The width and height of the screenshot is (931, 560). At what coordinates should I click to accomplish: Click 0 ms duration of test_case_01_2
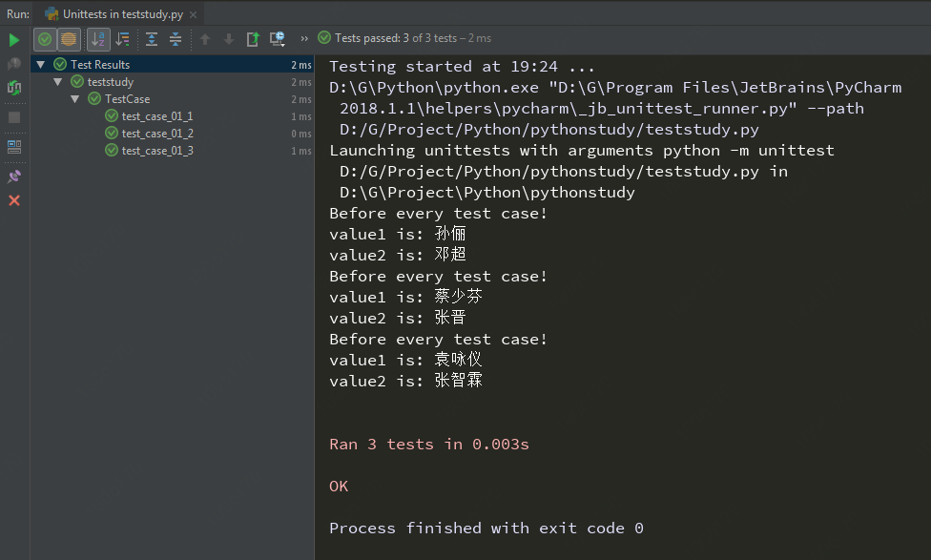pos(301,134)
